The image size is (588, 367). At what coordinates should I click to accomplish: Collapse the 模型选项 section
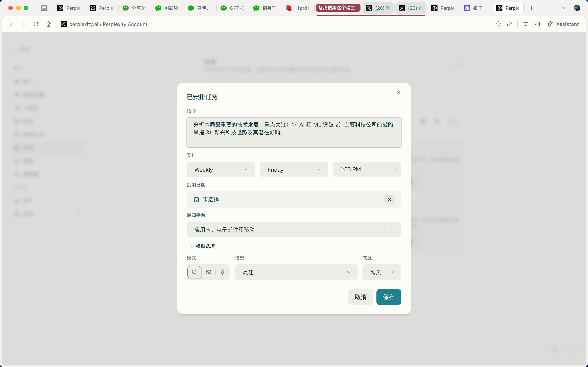pos(203,246)
